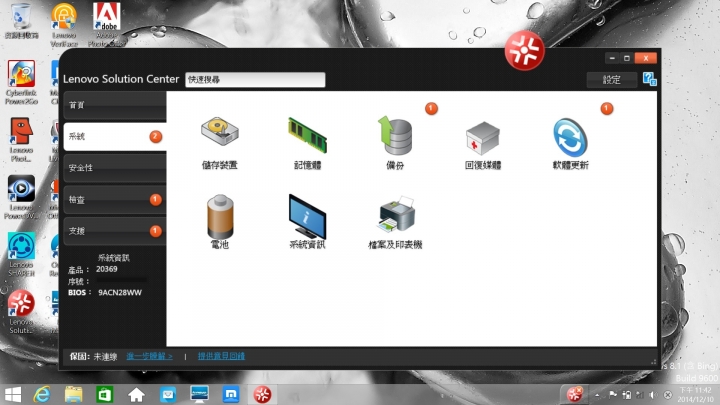Click the 設定 settings button

(612, 80)
